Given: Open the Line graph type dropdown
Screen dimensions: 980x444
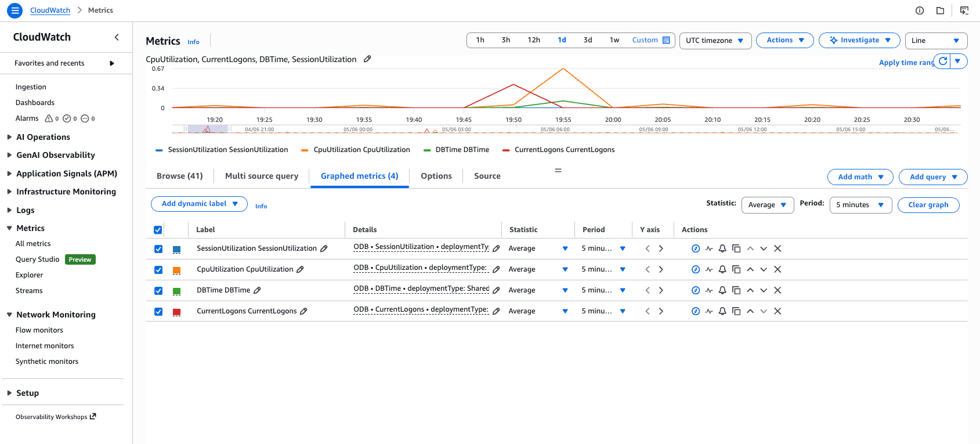Looking at the screenshot, I should [936, 41].
